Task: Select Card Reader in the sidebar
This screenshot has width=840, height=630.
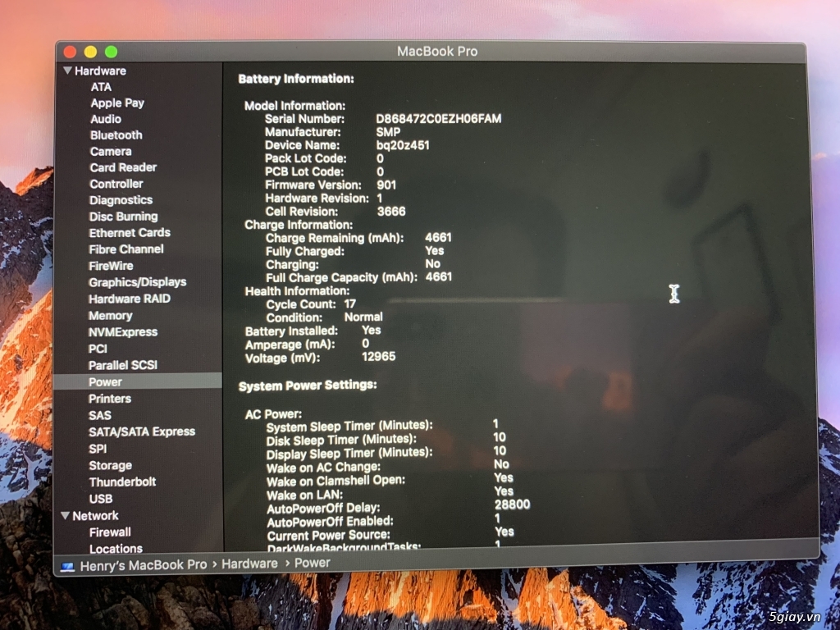Action: tap(123, 167)
